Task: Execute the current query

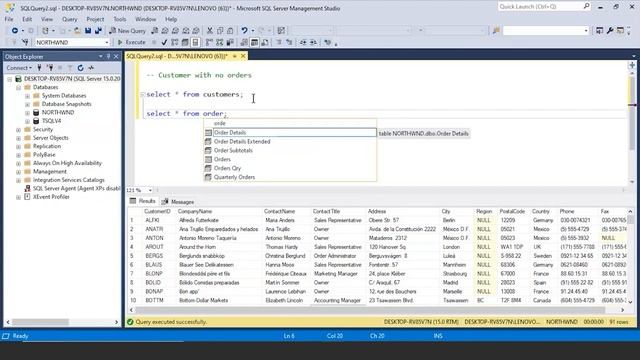Action: pos(131,42)
